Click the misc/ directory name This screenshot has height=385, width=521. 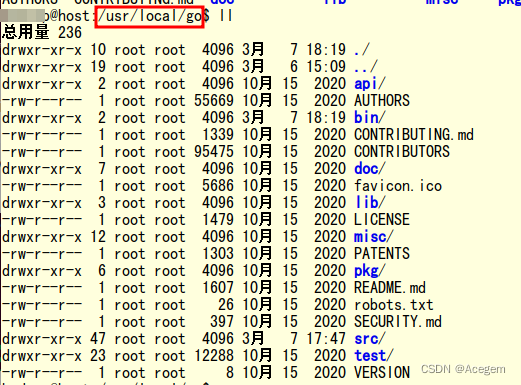[x=374, y=237]
